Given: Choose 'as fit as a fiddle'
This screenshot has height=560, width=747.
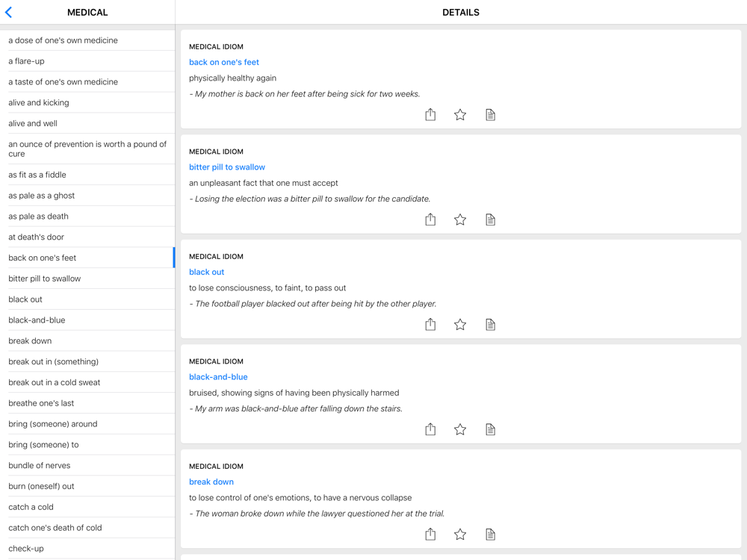Looking at the screenshot, I should click(87, 175).
